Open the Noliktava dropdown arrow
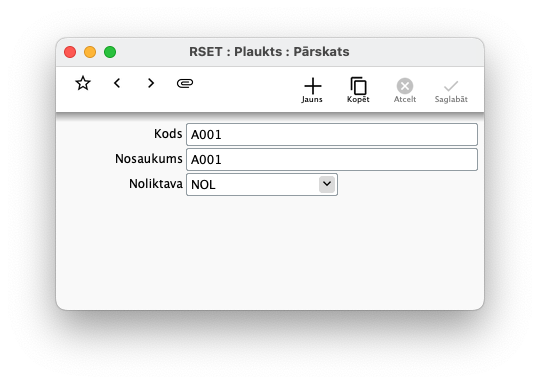540x384 pixels. pyautogui.click(x=327, y=184)
